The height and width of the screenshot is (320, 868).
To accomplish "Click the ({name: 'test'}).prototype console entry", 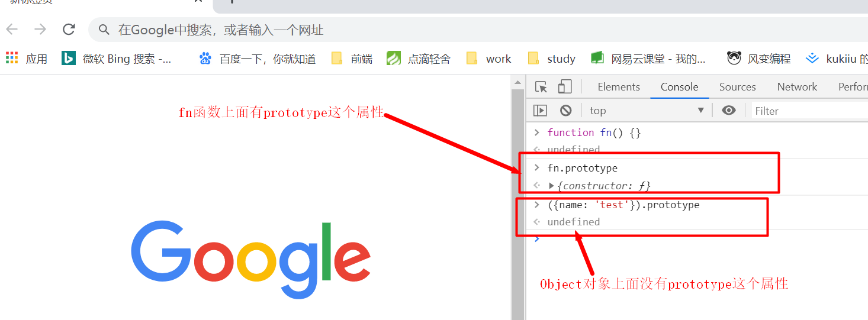I will [x=623, y=205].
